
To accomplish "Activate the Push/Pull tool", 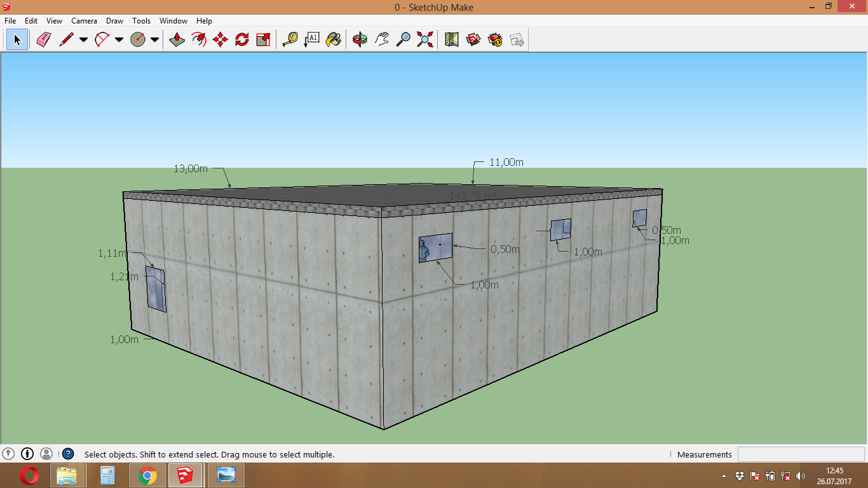I will click(x=177, y=40).
